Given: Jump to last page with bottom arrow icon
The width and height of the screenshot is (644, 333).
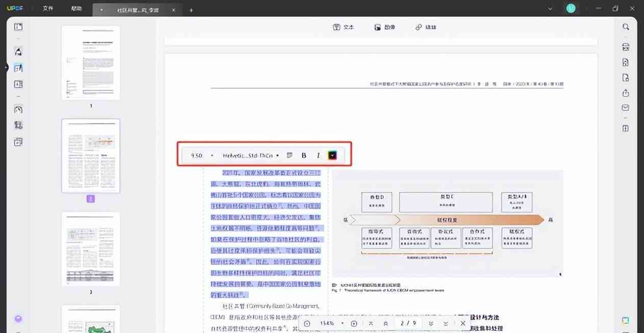Looking at the screenshot, I should pyautogui.click(x=445, y=323).
